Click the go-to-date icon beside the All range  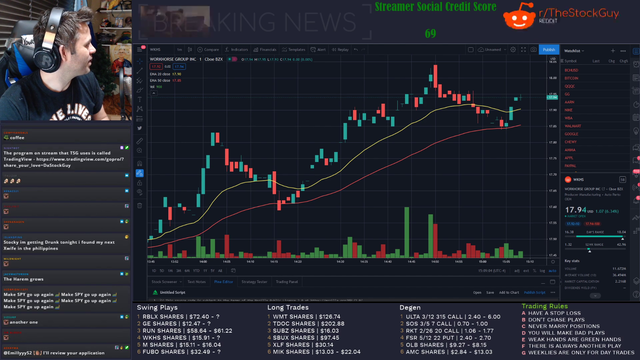[x=233, y=271]
